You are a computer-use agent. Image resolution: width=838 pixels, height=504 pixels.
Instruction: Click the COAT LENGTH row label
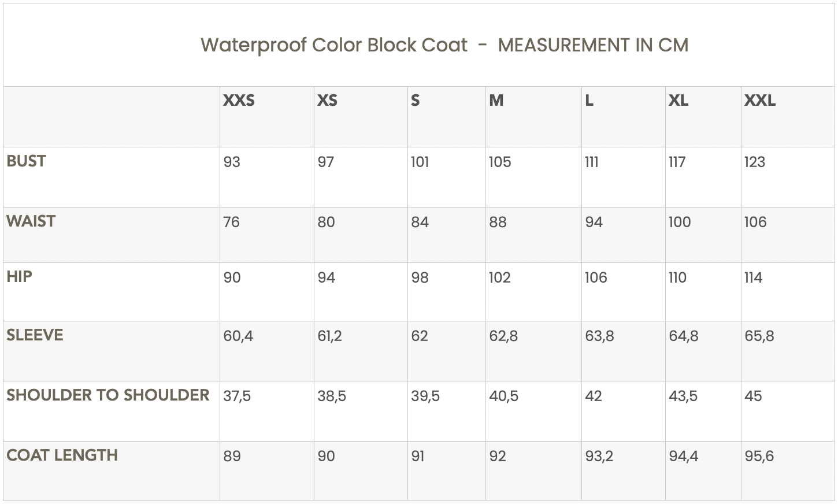click(62, 455)
